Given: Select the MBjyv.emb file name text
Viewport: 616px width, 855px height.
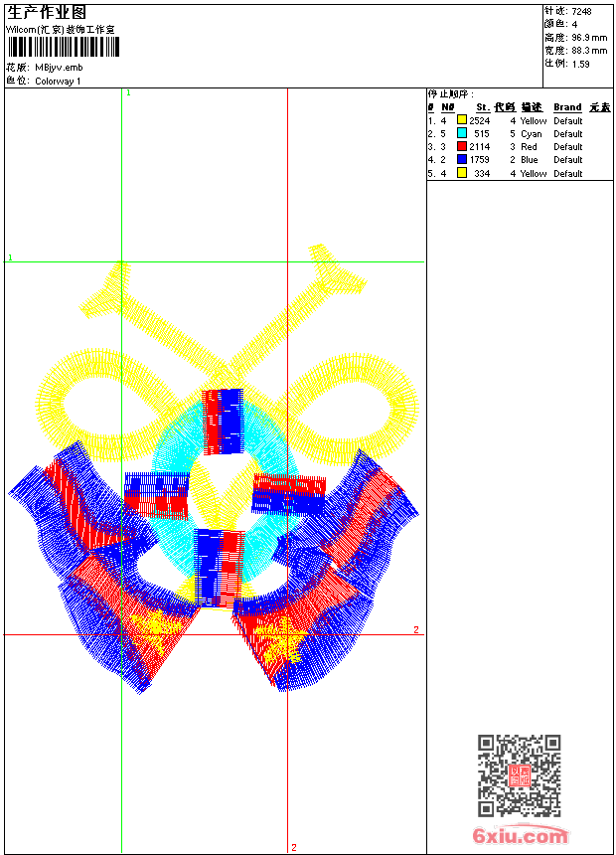Looking at the screenshot, I should pyautogui.click(x=59, y=68).
